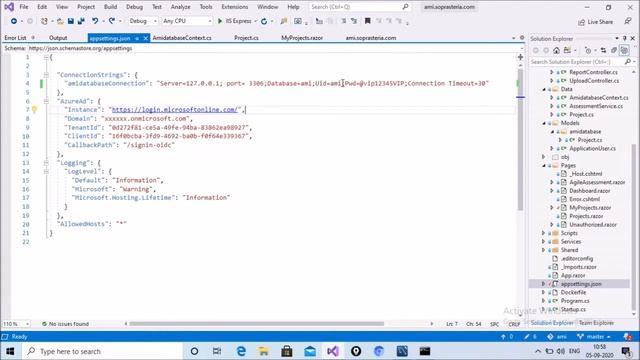Click the Visual Studio search box
The width and height of the screenshot is (640, 360).
(359, 7)
